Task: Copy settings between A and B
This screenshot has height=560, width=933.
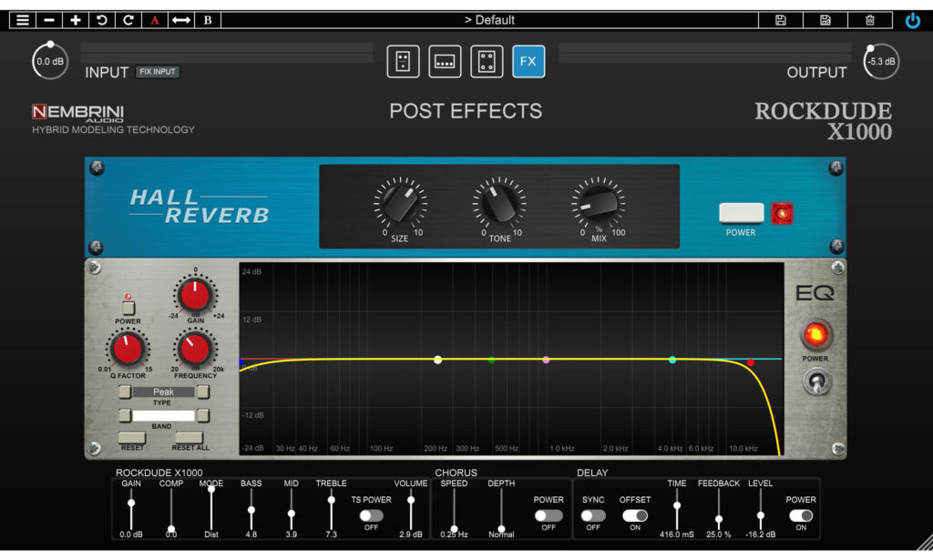Action: click(181, 20)
